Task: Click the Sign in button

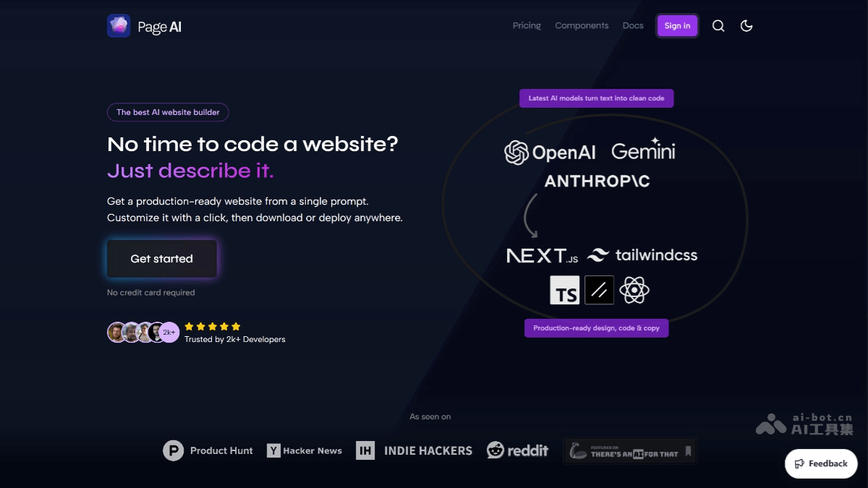Action: (677, 25)
